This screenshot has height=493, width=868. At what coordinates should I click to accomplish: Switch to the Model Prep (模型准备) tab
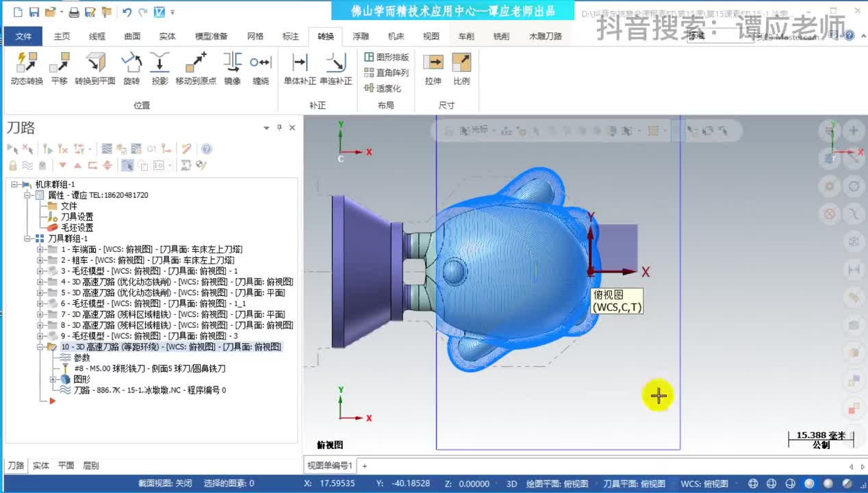tap(212, 36)
